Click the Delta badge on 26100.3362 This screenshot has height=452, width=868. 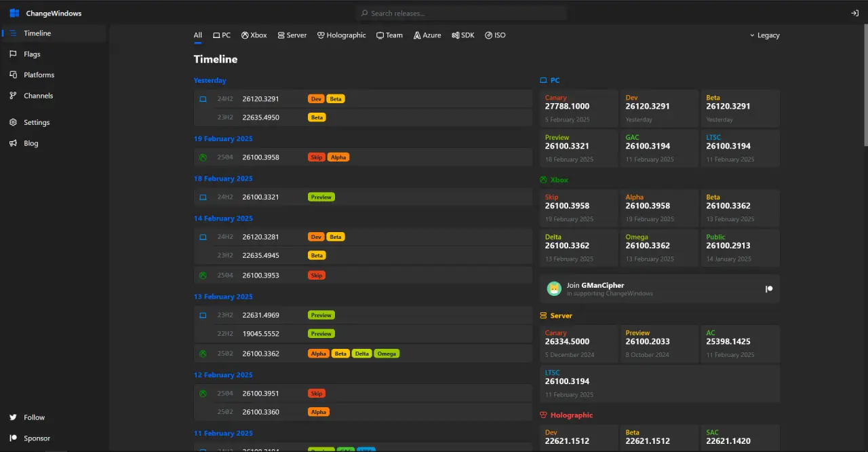point(362,354)
